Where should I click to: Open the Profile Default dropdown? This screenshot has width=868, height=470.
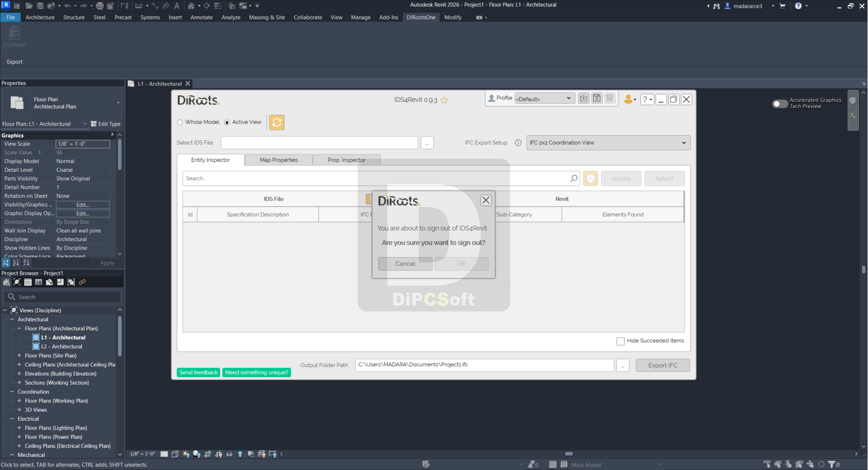(x=545, y=99)
